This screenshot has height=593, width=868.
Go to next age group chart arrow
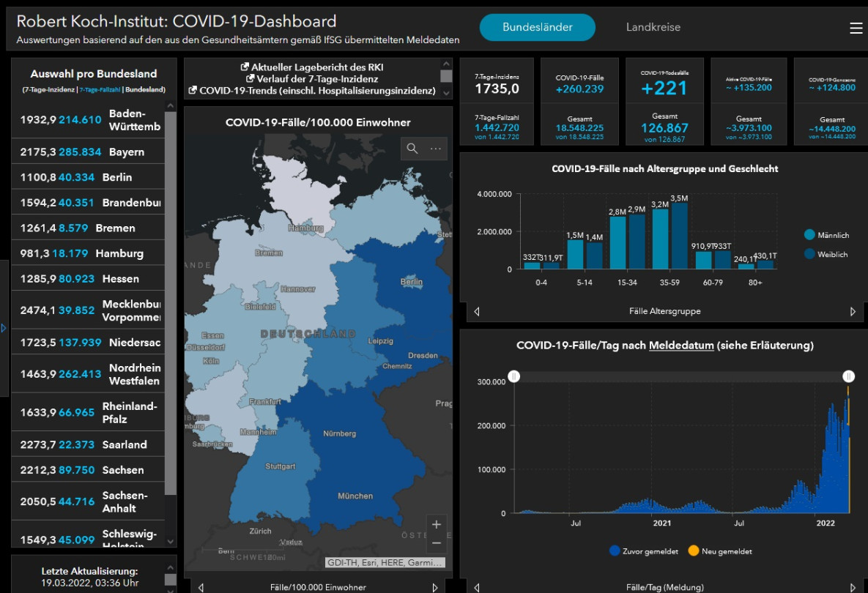pos(853,311)
